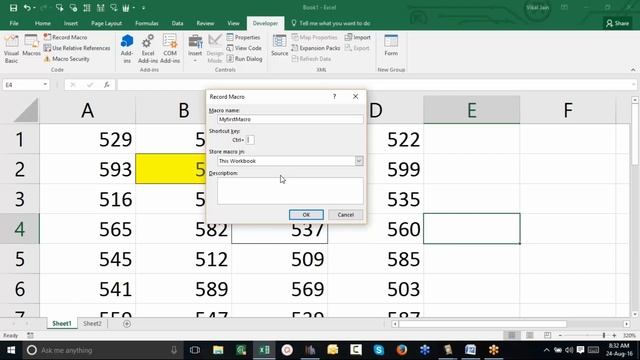Open the File tab
Image resolution: width=640 pixels, height=360 pixels.
click(14, 23)
